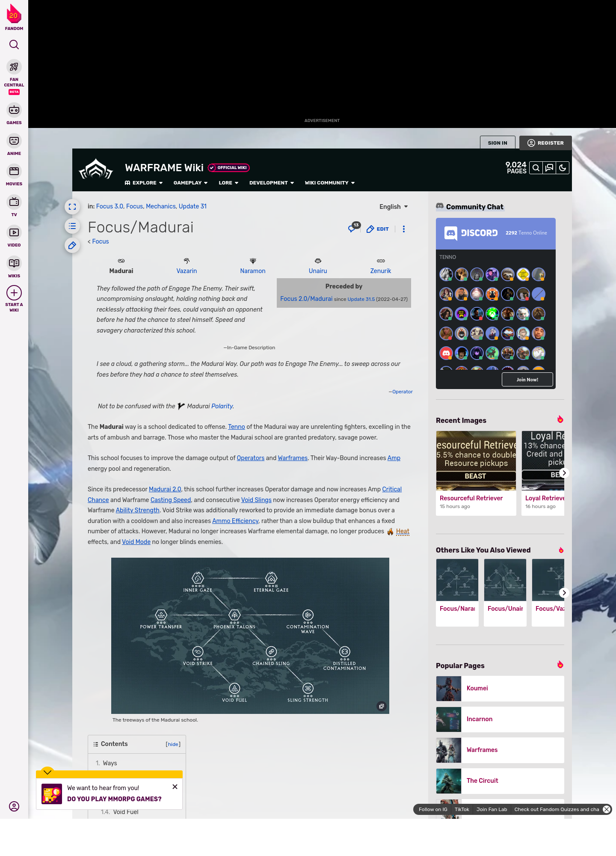Screen dimensions: 616x856
Task: Open the DO YOU PLAY MMORPG GAMES survey
Action: pos(114,799)
